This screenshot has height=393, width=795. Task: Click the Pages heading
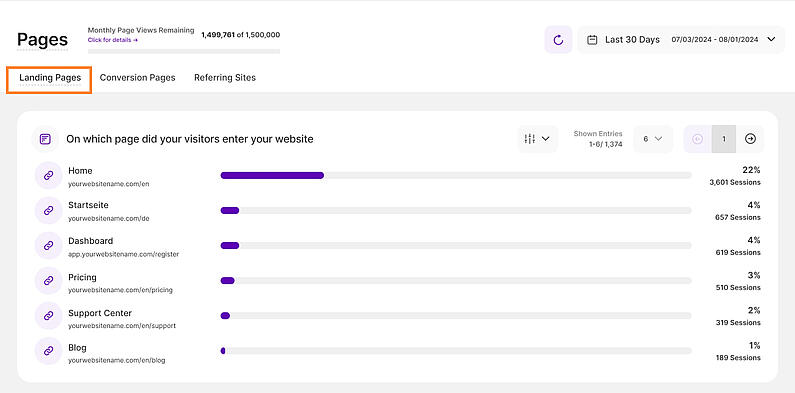click(x=43, y=40)
